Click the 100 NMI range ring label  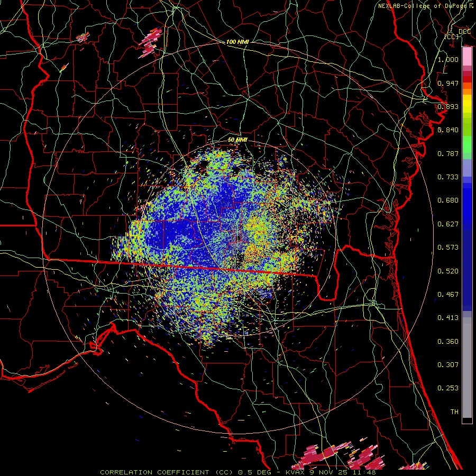[237, 42]
